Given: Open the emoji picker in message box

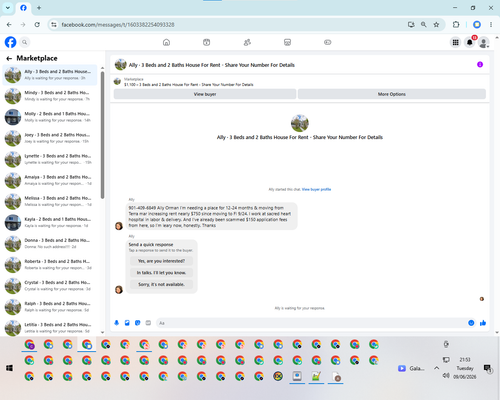Looking at the screenshot, I should (471, 323).
